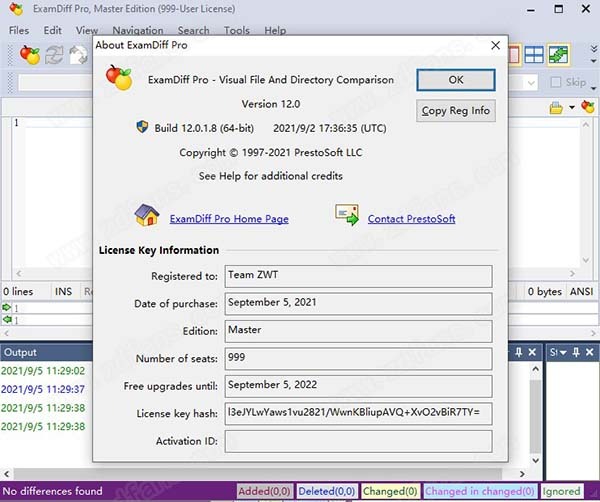Close the right side panel
This screenshot has width=600, height=502.
[x=589, y=352]
